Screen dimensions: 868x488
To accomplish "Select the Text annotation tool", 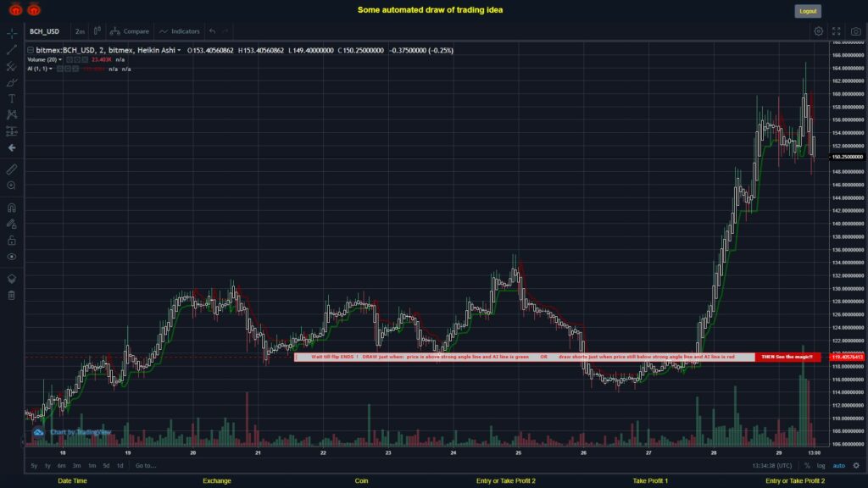I will (12, 98).
